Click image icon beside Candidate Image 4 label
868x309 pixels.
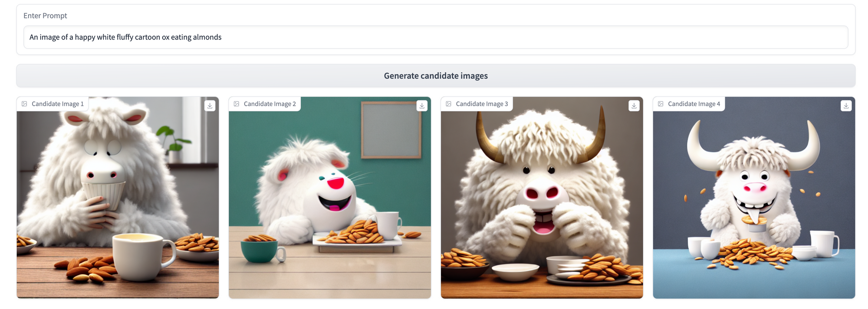click(x=661, y=104)
